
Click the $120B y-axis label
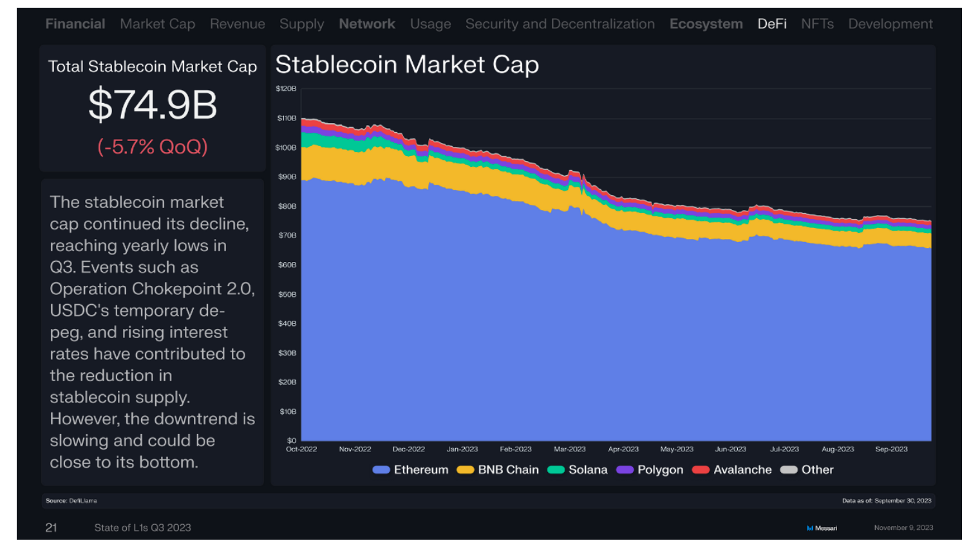point(286,89)
